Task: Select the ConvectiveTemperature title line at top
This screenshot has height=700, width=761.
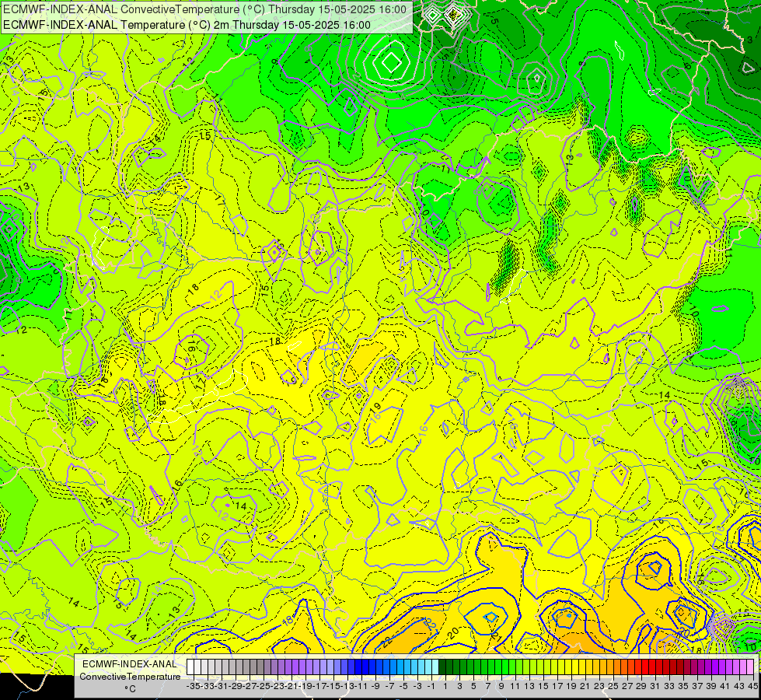Action: tap(204, 9)
